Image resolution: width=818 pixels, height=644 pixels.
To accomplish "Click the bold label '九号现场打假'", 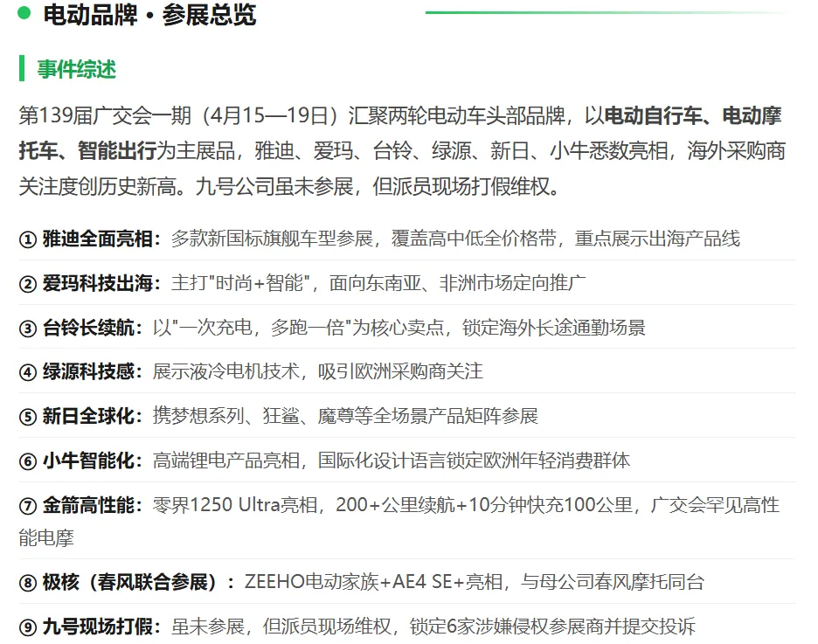I will (98, 627).
